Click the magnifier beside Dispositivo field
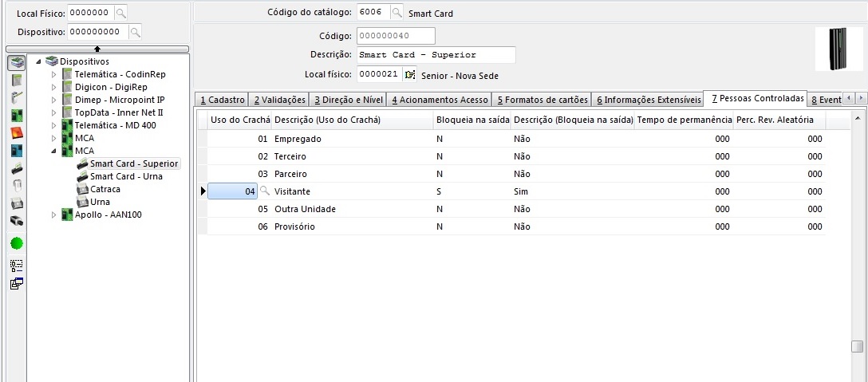868x382 pixels. point(135,32)
